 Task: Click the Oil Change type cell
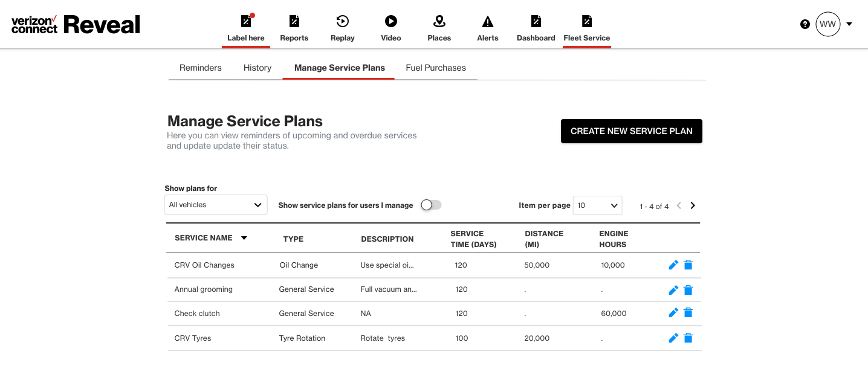click(x=299, y=265)
